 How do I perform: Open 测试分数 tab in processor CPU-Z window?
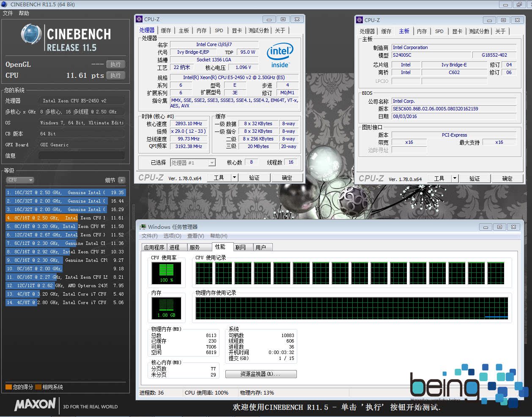(259, 30)
